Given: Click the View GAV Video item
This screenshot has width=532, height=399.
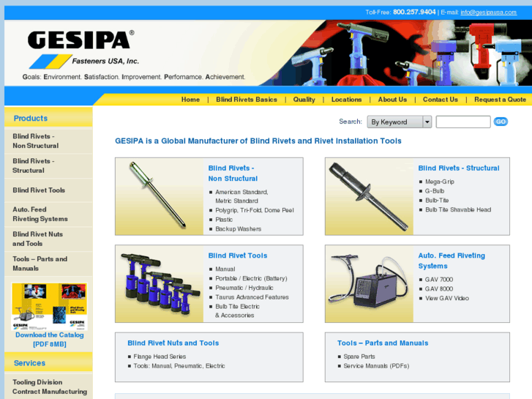Looking at the screenshot, I should click(x=447, y=298).
